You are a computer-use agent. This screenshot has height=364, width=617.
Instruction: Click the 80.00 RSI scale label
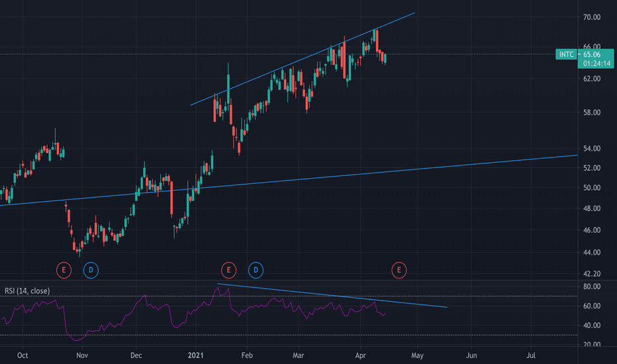592,287
